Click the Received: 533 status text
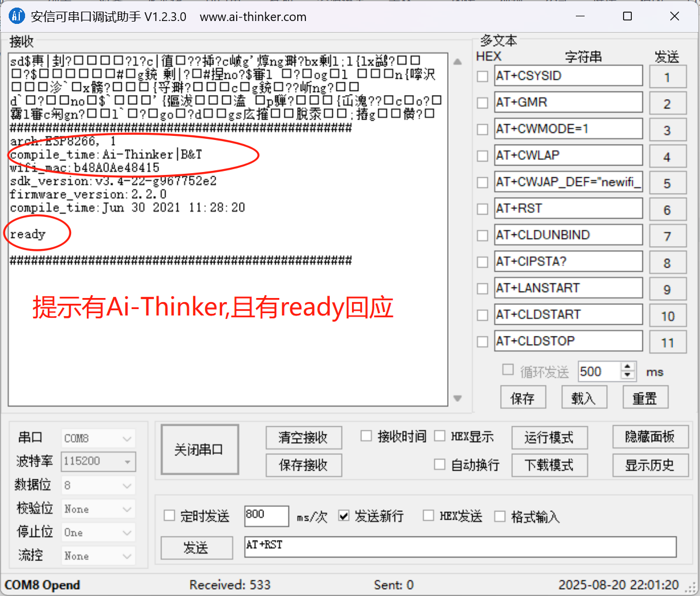Image resolution: width=700 pixels, height=596 pixels. (x=230, y=585)
